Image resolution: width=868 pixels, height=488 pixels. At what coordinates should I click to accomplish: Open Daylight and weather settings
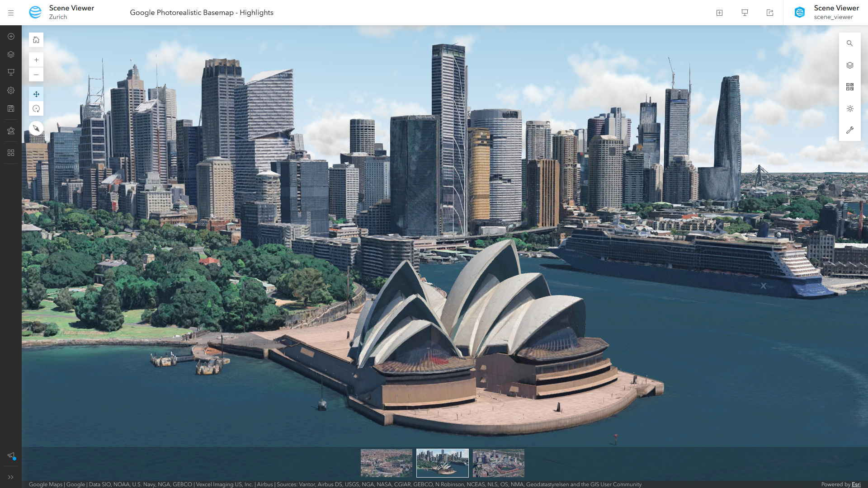click(x=849, y=108)
